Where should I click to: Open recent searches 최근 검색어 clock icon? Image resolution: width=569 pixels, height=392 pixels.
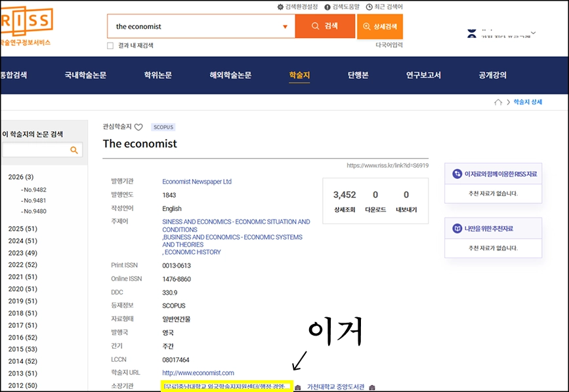pos(369,7)
